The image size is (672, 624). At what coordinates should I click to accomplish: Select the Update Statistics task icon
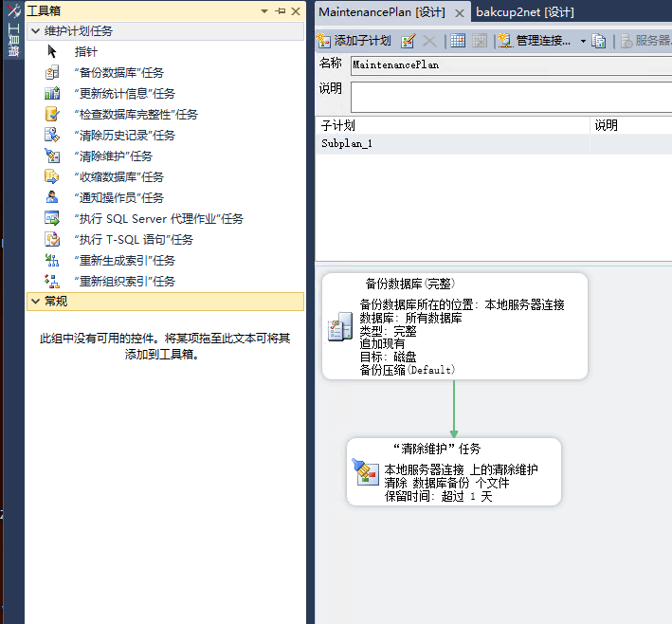(x=52, y=94)
